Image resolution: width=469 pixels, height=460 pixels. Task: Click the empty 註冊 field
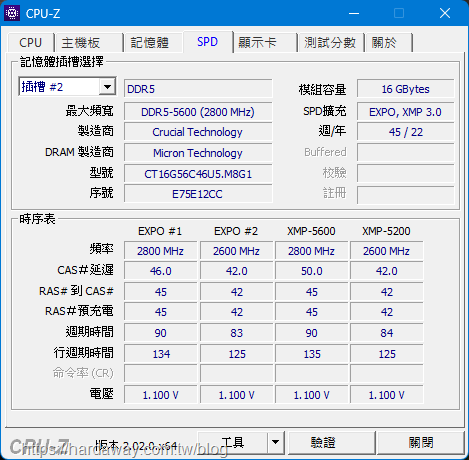point(405,194)
